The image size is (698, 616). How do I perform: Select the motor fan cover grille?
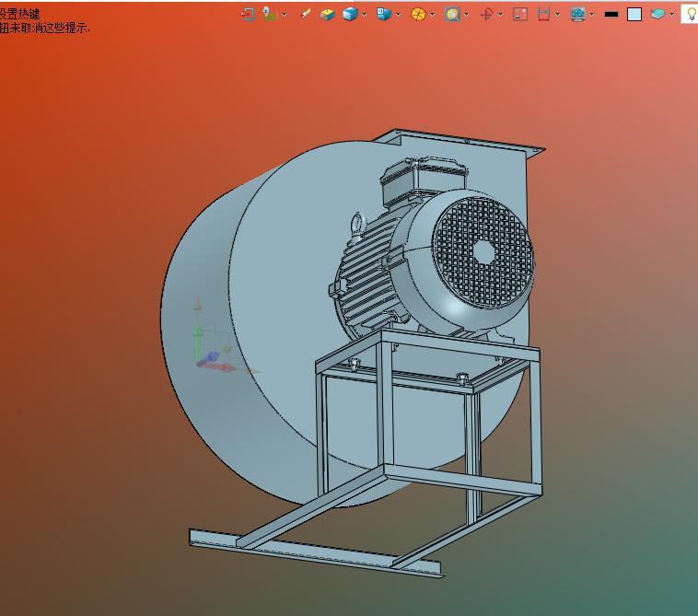tap(483, 252)
